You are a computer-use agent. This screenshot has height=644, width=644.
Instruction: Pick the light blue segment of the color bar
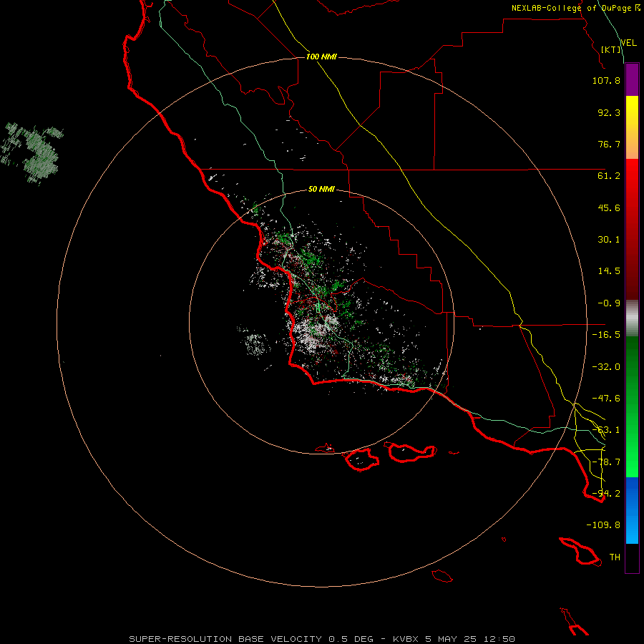(x=632, y=530)
